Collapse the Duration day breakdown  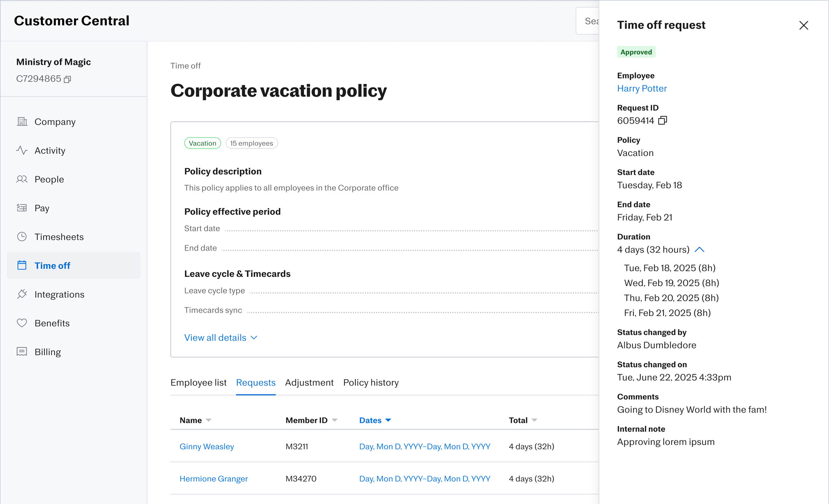pyautogui.click(x=699, y=250)
